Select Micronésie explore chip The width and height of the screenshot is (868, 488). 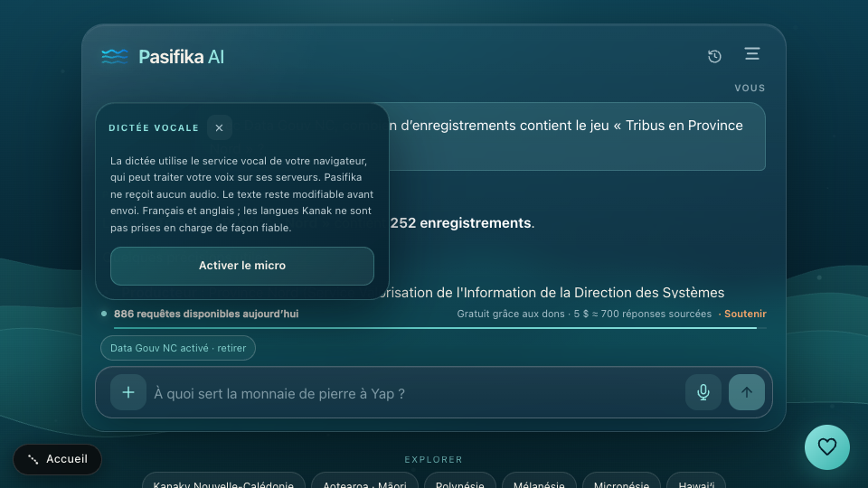622,482
